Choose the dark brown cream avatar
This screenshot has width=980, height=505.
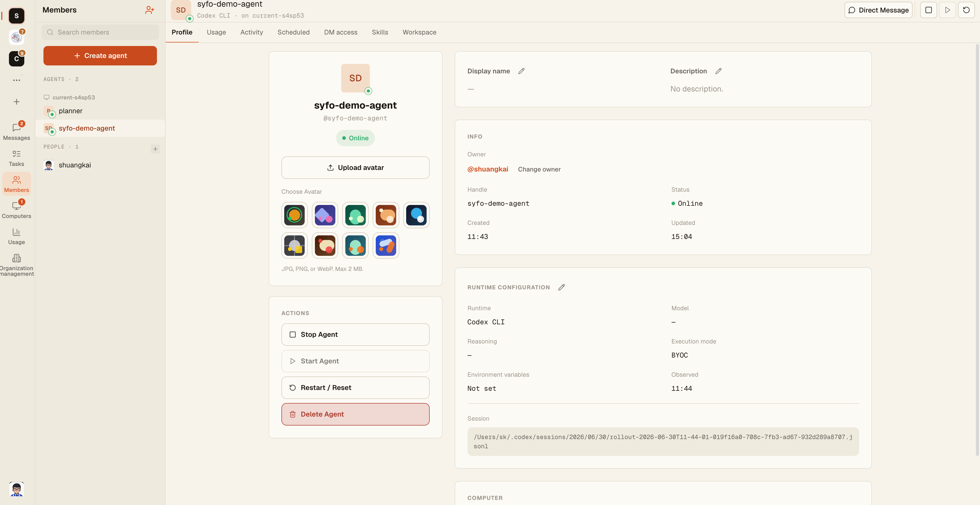point(325,245)
